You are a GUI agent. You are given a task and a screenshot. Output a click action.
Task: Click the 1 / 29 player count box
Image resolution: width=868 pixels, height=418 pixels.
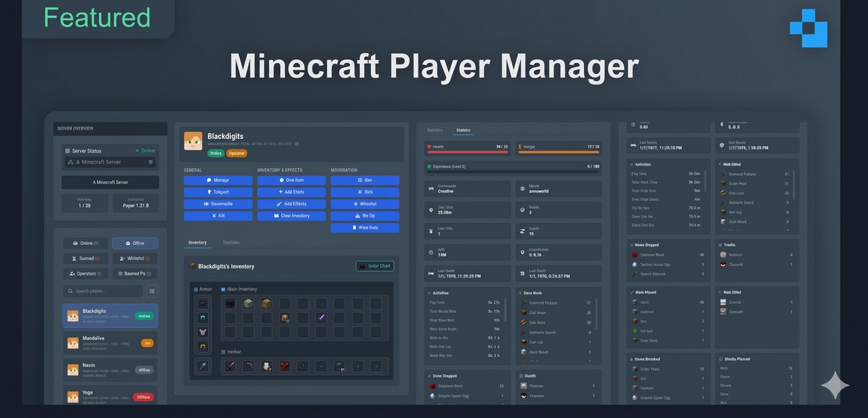click(85, 203)
